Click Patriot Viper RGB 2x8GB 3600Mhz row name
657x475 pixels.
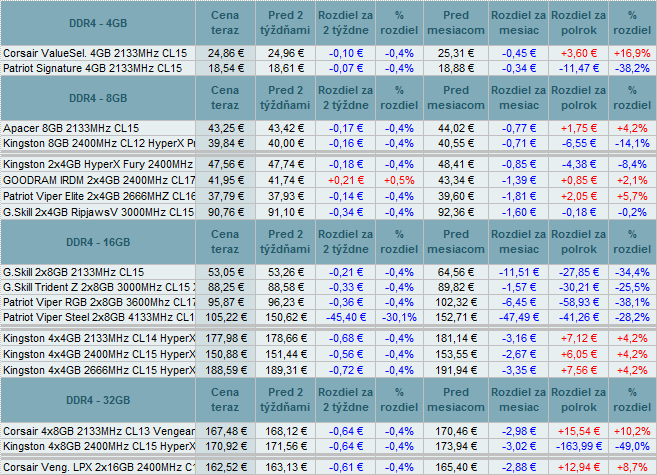pyautogui.click(x=98, y=302)
